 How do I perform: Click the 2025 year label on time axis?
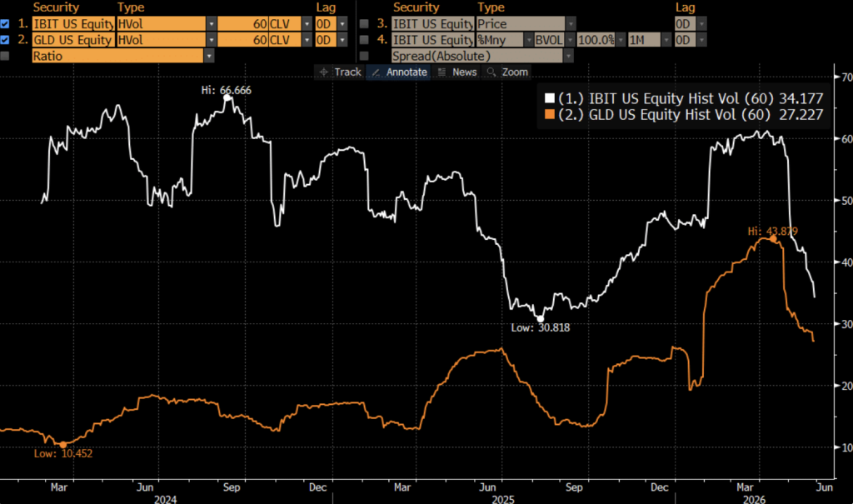coord(502,499)
